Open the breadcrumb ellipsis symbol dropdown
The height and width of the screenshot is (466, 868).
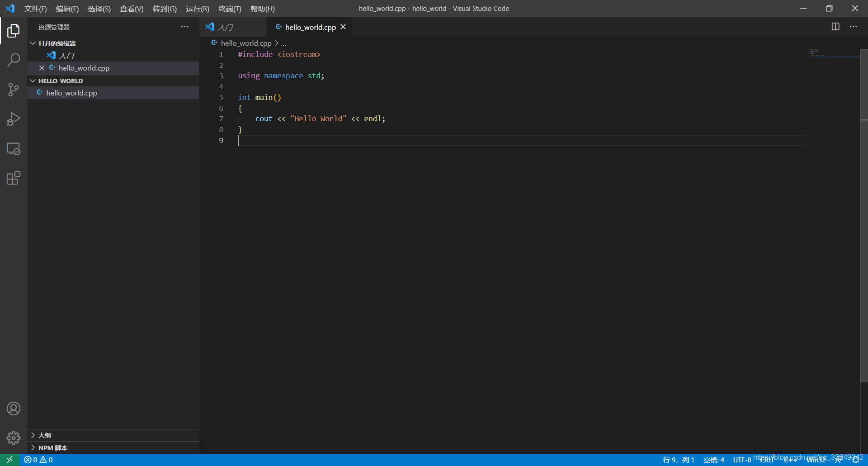pos(283,43)
